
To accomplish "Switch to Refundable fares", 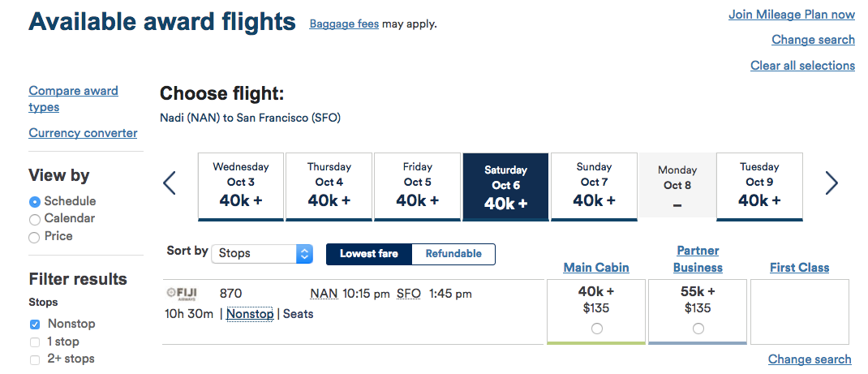I will pos(453,254).
